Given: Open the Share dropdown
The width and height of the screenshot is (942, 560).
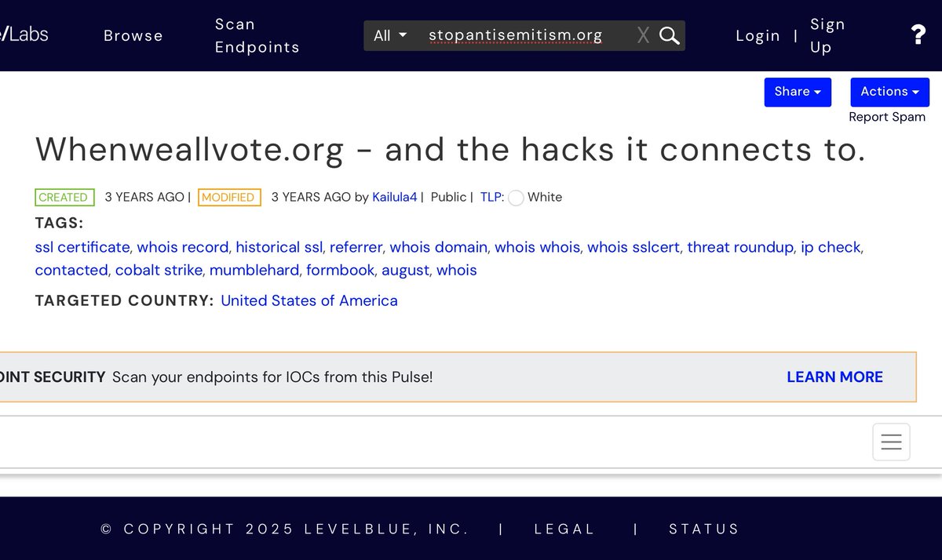Looking at the screenshot, I should point(798,92).
